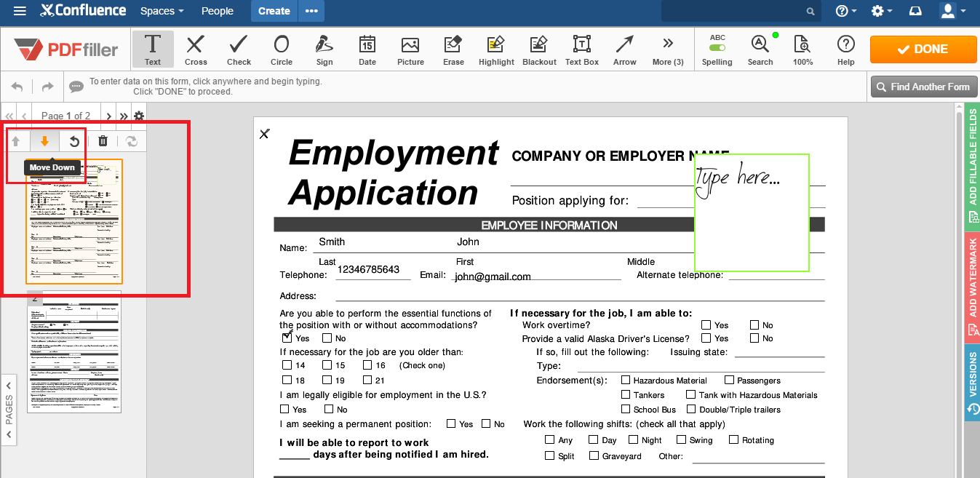The height and width of the screenshot is (478, 980).
Task: Click the Redo arrow
Action: [47, 87]
